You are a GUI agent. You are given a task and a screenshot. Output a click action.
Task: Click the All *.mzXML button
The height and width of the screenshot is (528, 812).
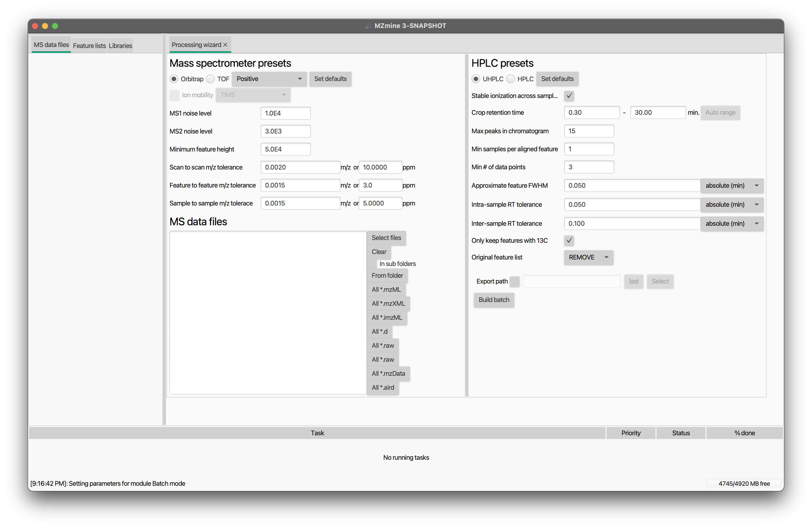pos(388,303)
